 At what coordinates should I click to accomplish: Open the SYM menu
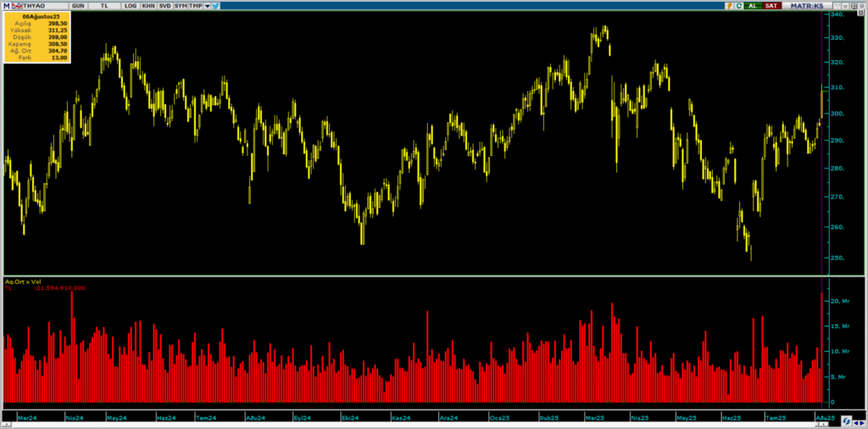pyautogui.click(x=181, y=6)
